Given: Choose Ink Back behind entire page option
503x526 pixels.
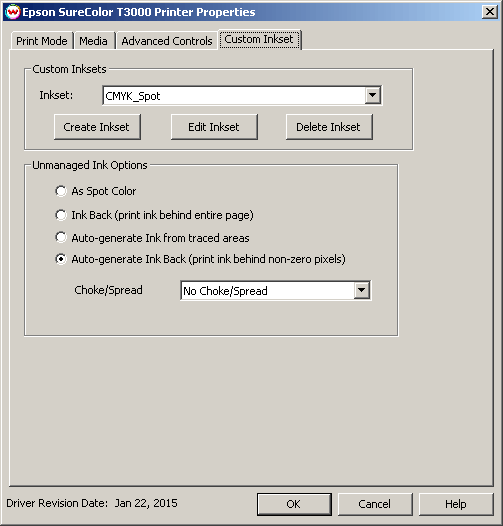Looking at the screenshot, I should click(x=154, y=215).
